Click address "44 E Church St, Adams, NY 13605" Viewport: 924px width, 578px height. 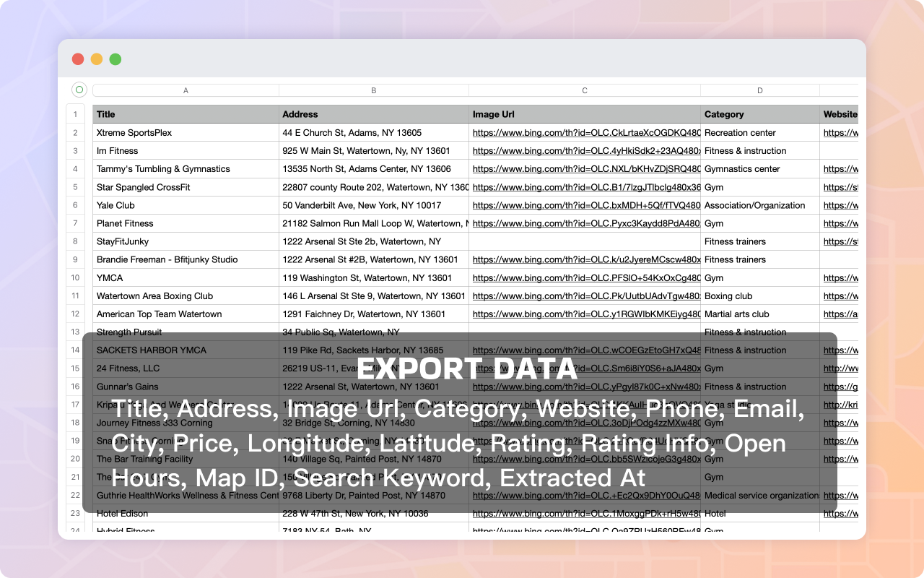tap(374, 133)
